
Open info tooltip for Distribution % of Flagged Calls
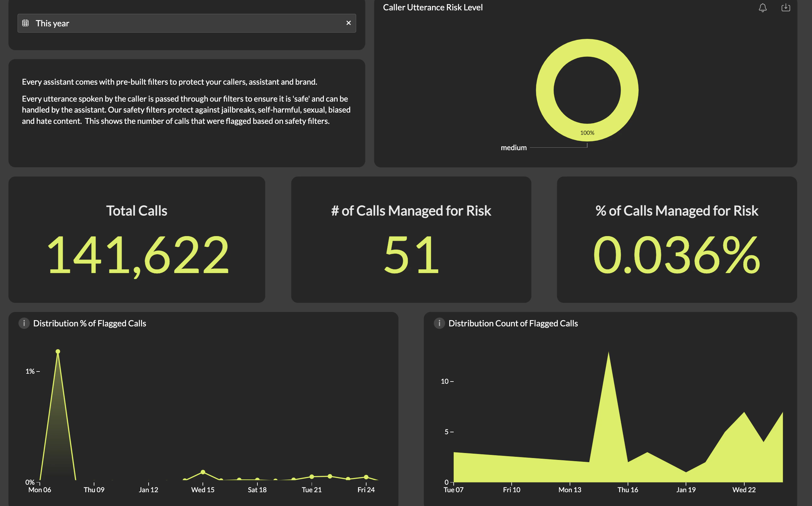coord(24,323)
